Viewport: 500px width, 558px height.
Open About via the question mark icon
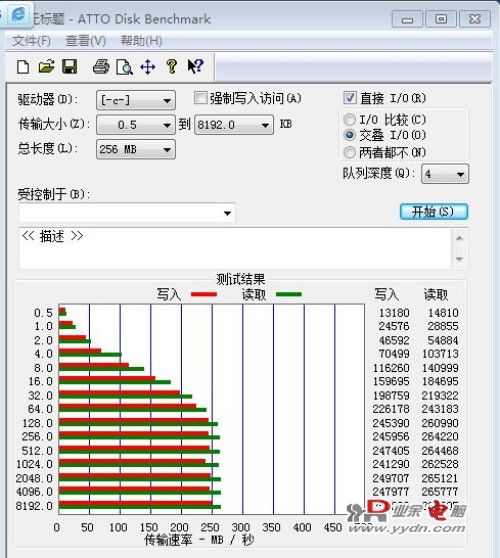(172, 67)
